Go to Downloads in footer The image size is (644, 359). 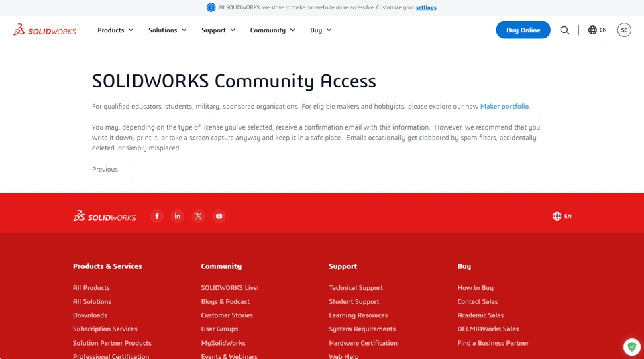(90, 315)
